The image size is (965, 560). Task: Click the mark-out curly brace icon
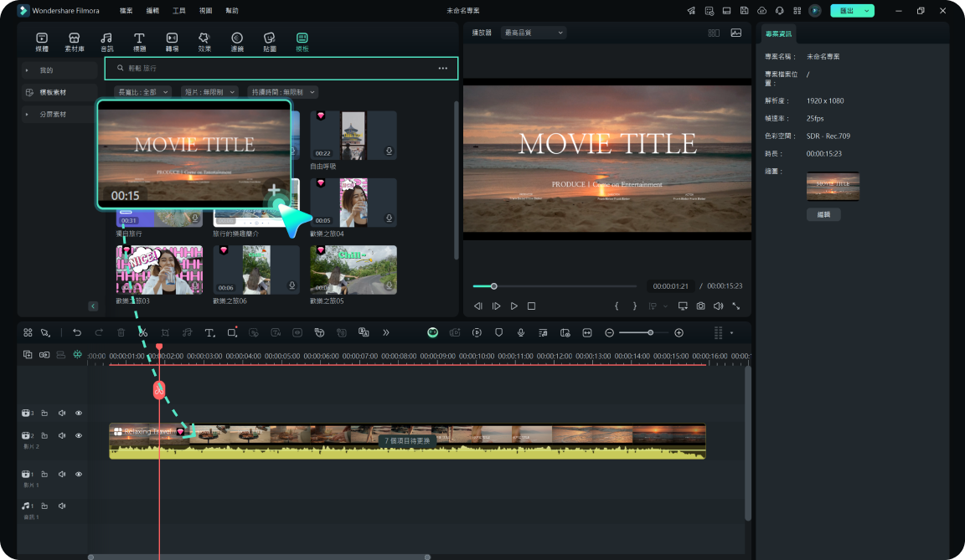[x=634, y=306]
